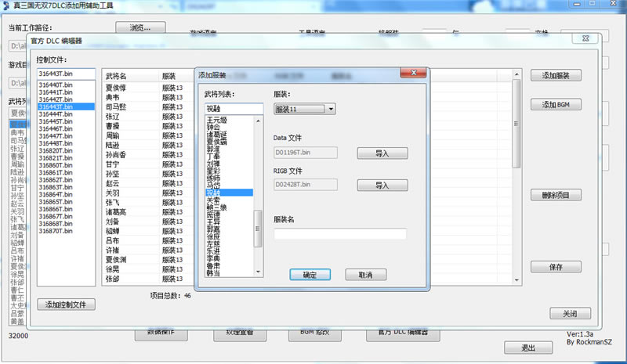Image resolution: width=627 pixels, height=364 pixels.
Task: Click 导入 for the RIGB 文件
Action: pos(382,186)
